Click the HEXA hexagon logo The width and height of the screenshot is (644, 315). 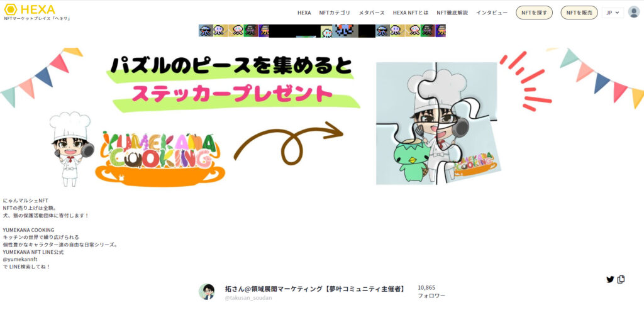10,9
